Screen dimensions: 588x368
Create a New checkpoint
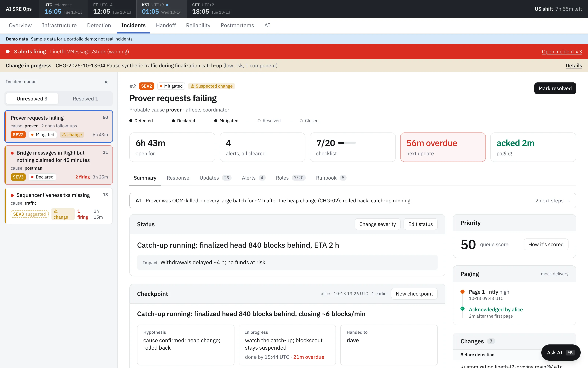pos(414,294)
